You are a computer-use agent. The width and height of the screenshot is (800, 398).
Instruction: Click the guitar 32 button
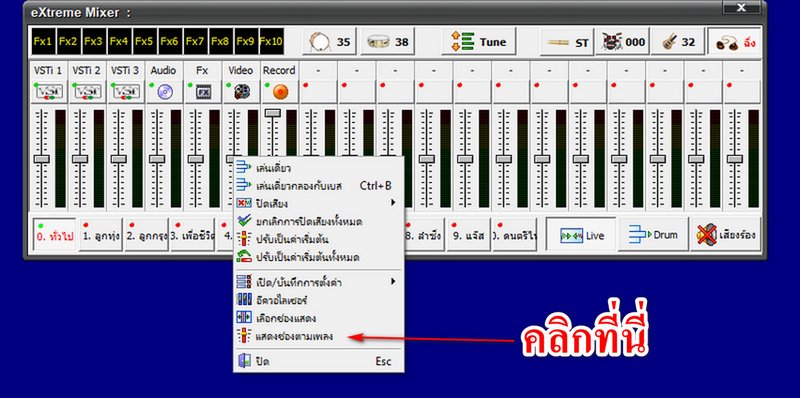coord(679,42)
